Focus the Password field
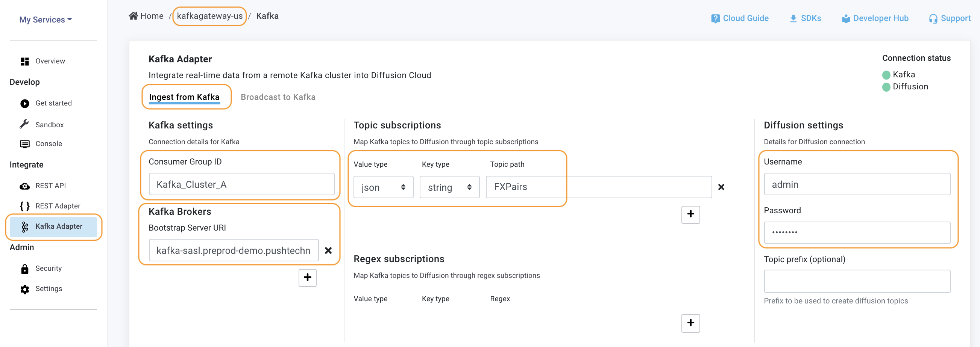 857,232
